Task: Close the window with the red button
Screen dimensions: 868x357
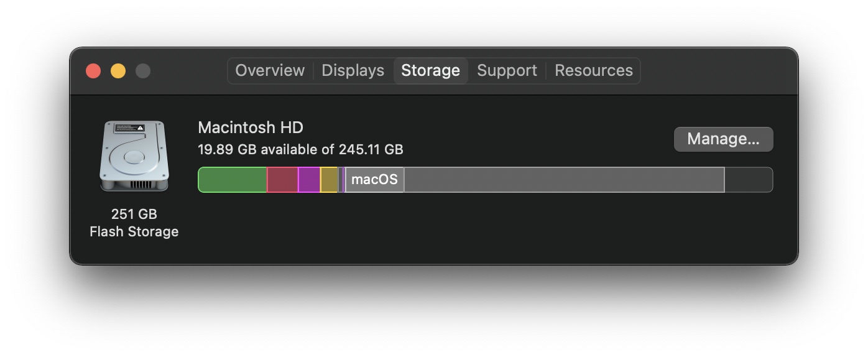Action: pos(93,71)
